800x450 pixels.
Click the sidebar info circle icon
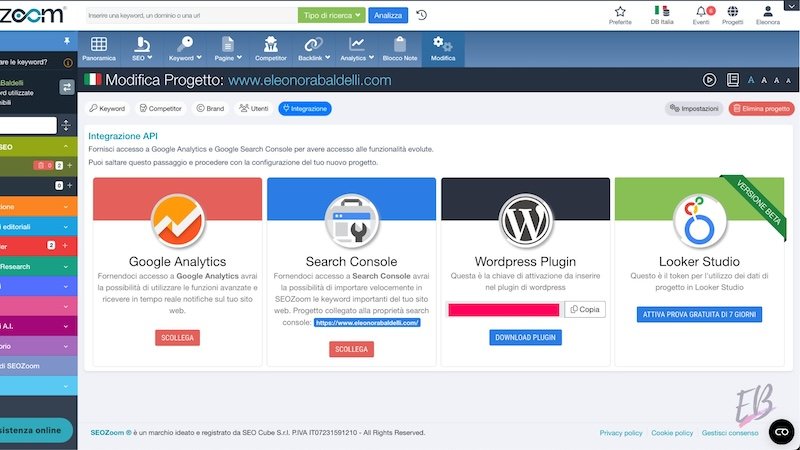(x=67, y=62)
